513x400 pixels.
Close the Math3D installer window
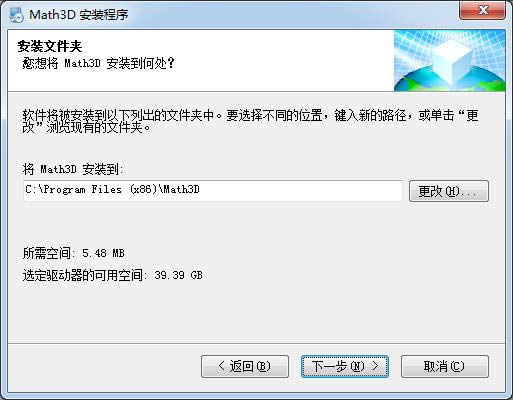coord(482,10)
